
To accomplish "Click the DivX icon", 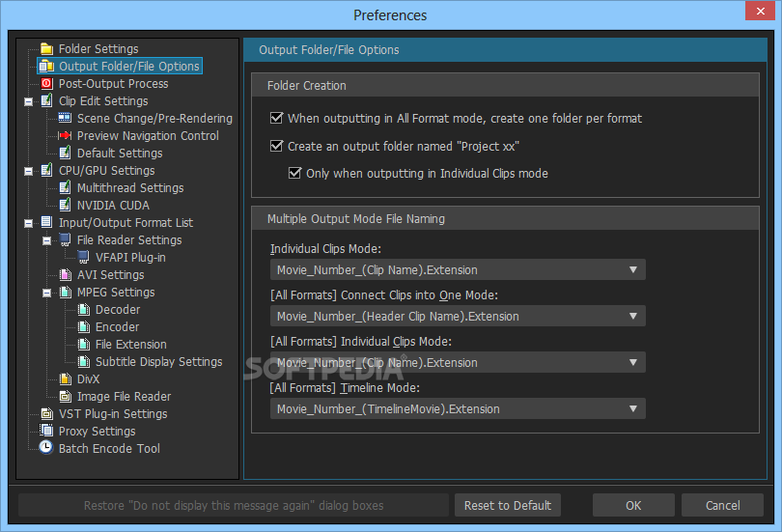I will tap(65, 378).
